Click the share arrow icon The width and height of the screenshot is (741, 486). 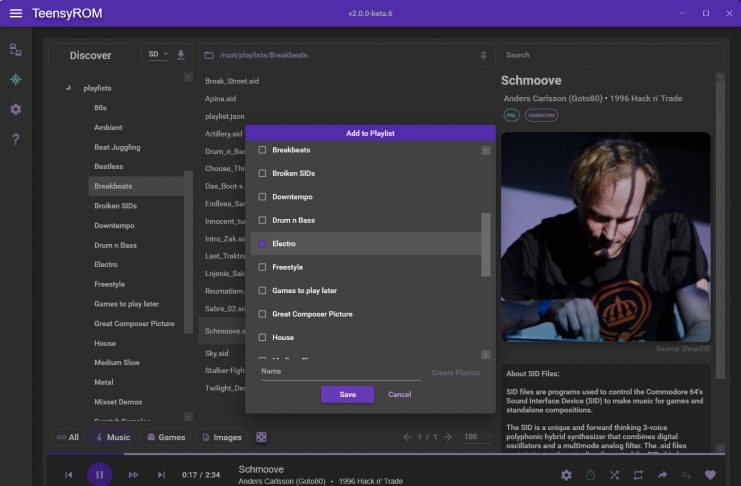click(662, 475)
